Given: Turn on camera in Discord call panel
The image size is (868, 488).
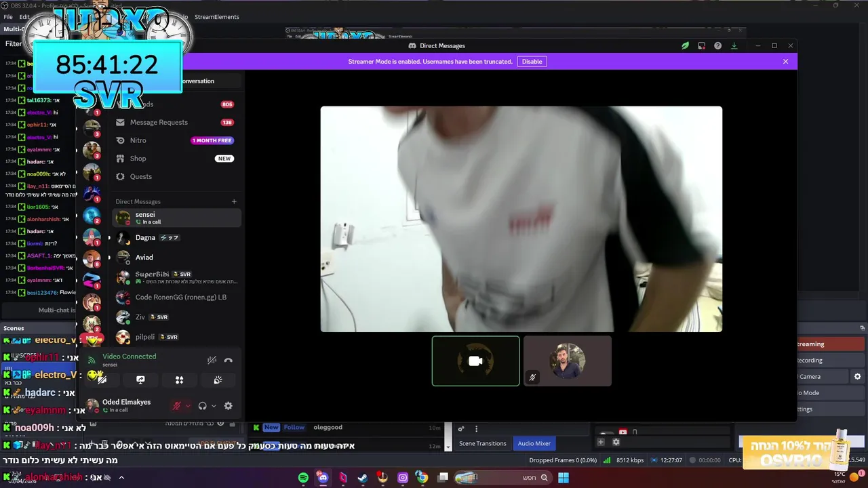Looking at the screenshot, I should 102,380.
